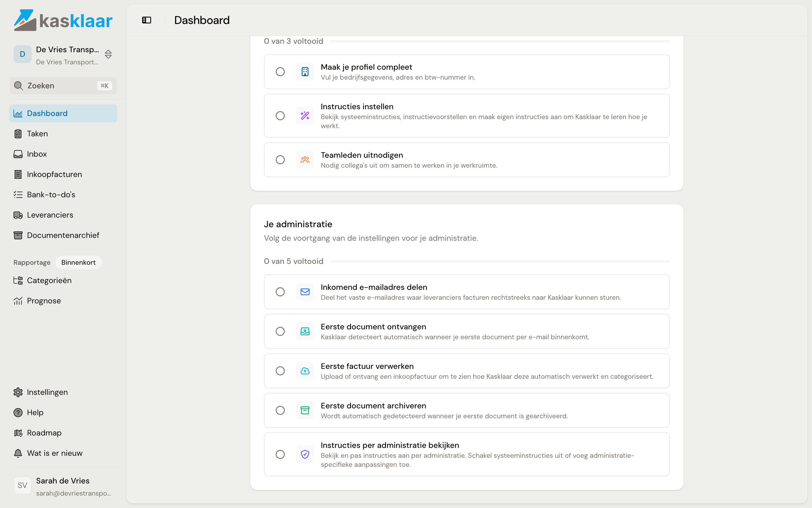Viewport: 812px width, 508px height.
Task: Click the magic wand icon for Instructies instellen
Action: pyautogui.click(x=305, y=116)
